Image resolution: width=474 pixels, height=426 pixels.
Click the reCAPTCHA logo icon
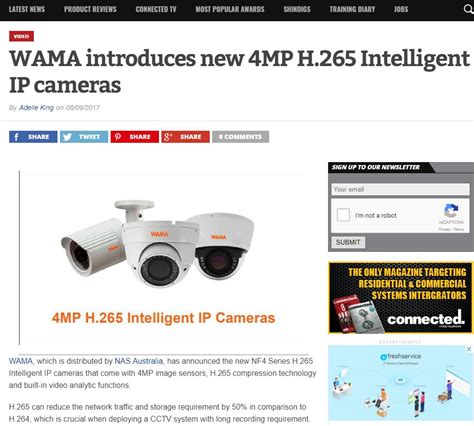[x=451, y=210]
